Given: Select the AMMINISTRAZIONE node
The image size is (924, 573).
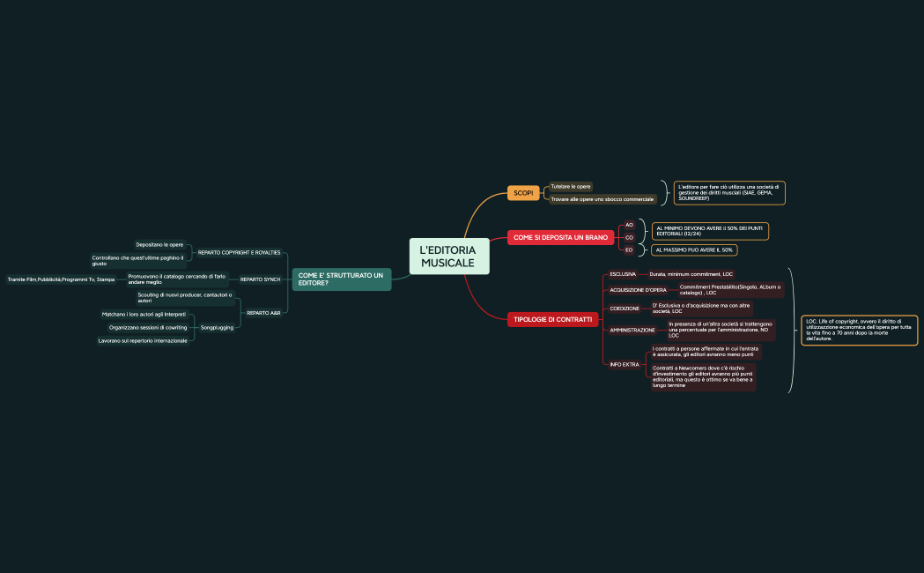Looking at the screenshot, I should click(632, 330).
